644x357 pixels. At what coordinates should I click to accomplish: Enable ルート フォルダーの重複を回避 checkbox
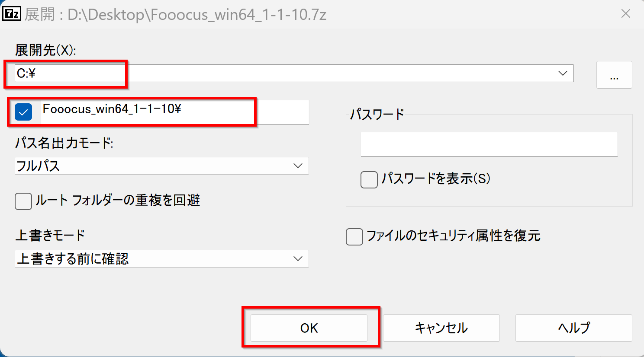click(x=23, y=201)
